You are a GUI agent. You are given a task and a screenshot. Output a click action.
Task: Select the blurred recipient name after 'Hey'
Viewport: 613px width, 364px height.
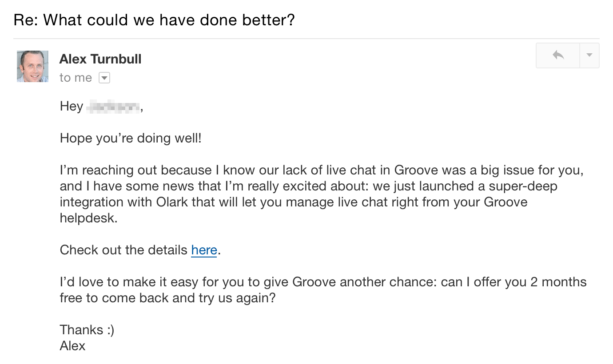pos(113,107)
